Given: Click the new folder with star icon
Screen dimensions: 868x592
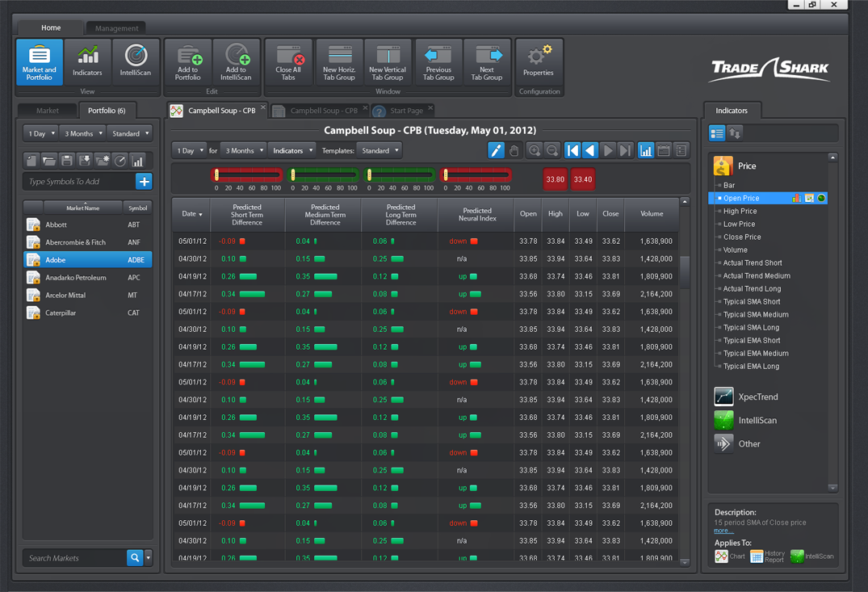Looking at the screenshot, I should pos(103,161).
